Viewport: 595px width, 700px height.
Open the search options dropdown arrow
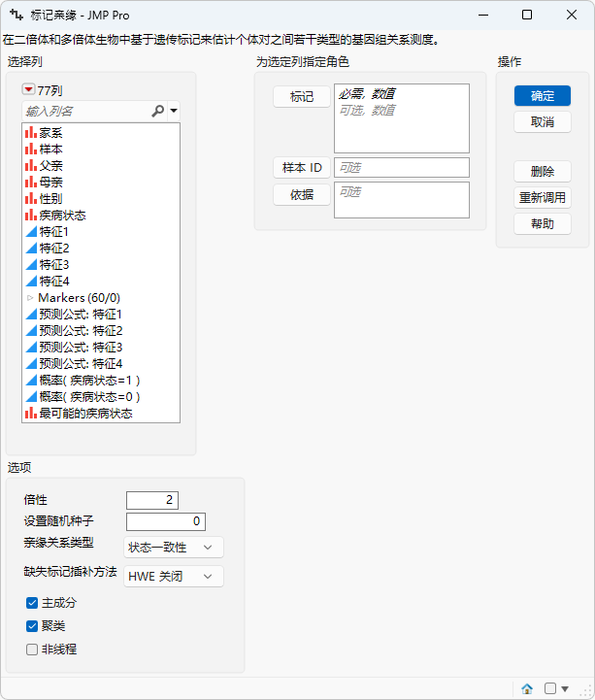pyautogui.click(x=174, y=111)
